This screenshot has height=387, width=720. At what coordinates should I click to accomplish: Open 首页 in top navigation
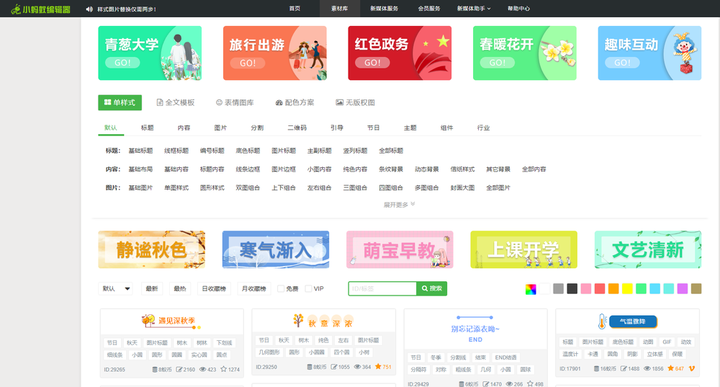294,9
